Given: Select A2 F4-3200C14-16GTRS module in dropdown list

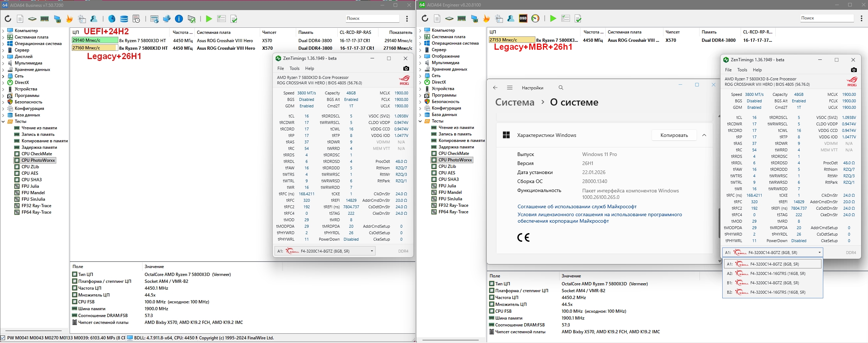Looking at the screenshot, I should point(773,273).
